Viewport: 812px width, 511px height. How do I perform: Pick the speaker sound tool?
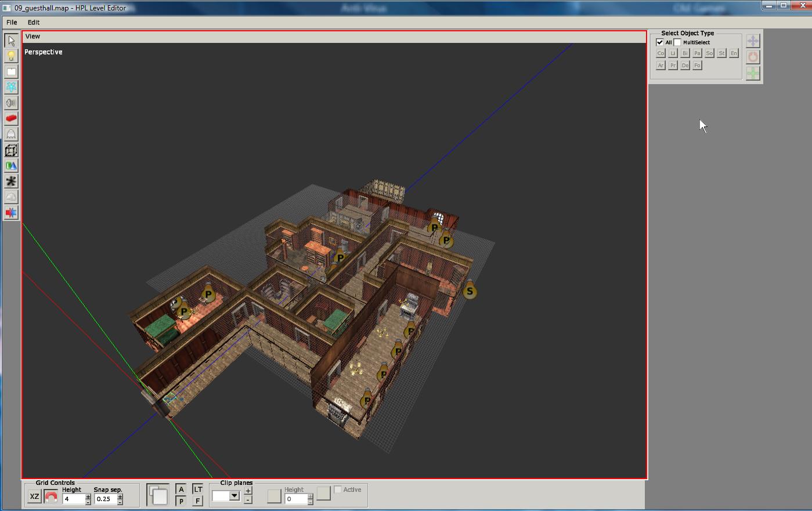11,103
